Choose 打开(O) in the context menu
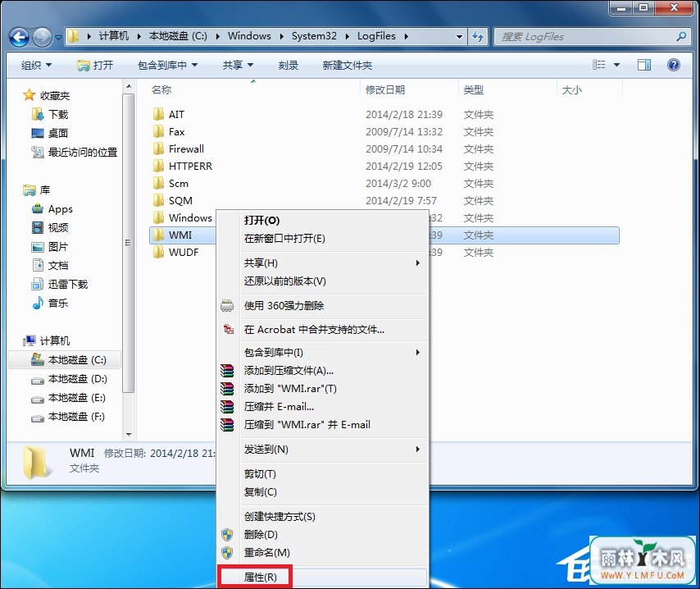 click(x=322, y=221)
